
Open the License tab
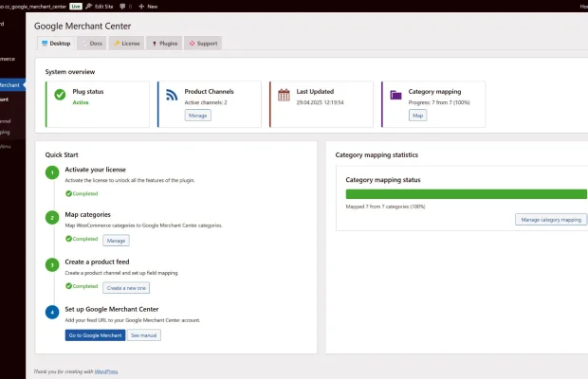[x=127, y=44]
